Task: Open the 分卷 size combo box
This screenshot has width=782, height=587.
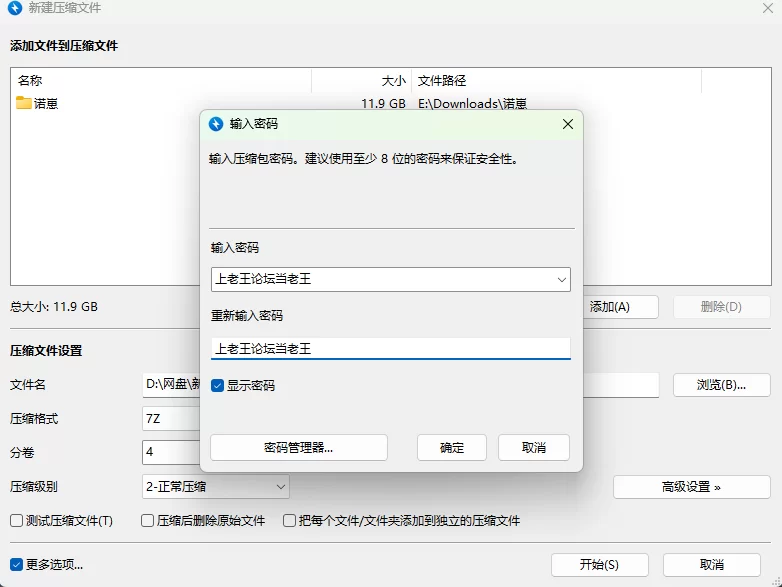Action: click(x=171, y=452)
